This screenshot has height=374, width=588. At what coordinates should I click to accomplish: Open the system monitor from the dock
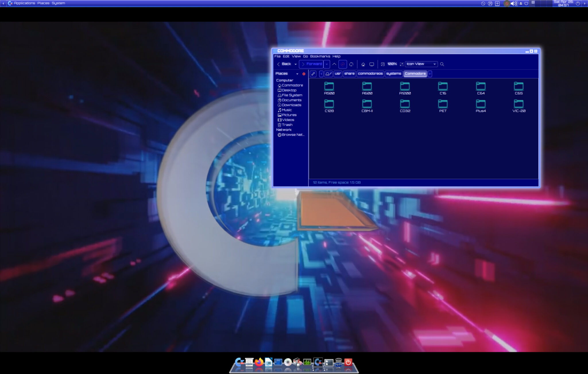(x=307, y=362)
